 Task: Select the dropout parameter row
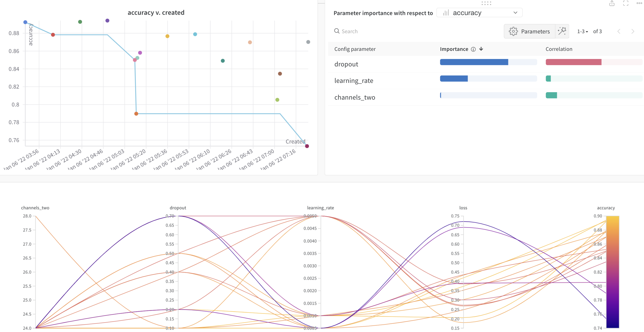pos(346,64)
